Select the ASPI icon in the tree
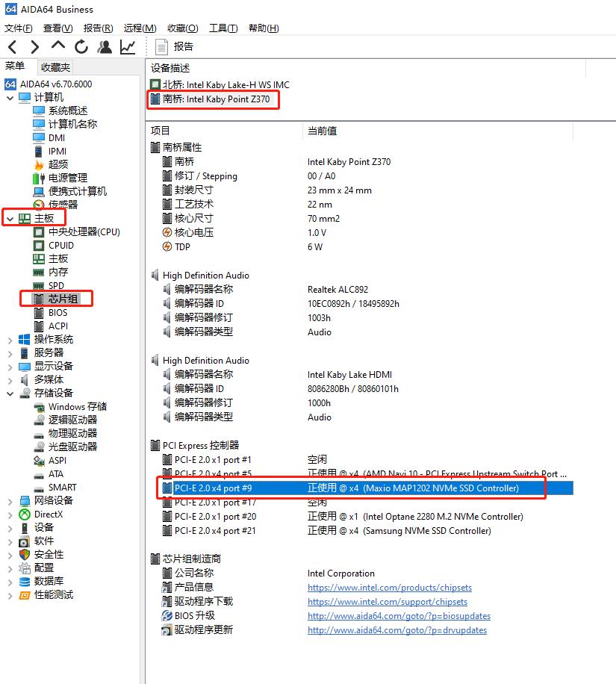 point(40,461)
